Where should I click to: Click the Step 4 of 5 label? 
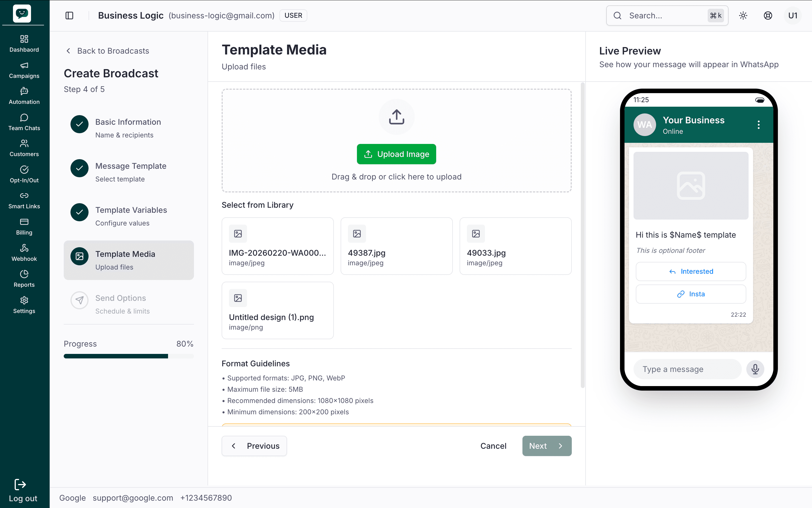point(84,89)
